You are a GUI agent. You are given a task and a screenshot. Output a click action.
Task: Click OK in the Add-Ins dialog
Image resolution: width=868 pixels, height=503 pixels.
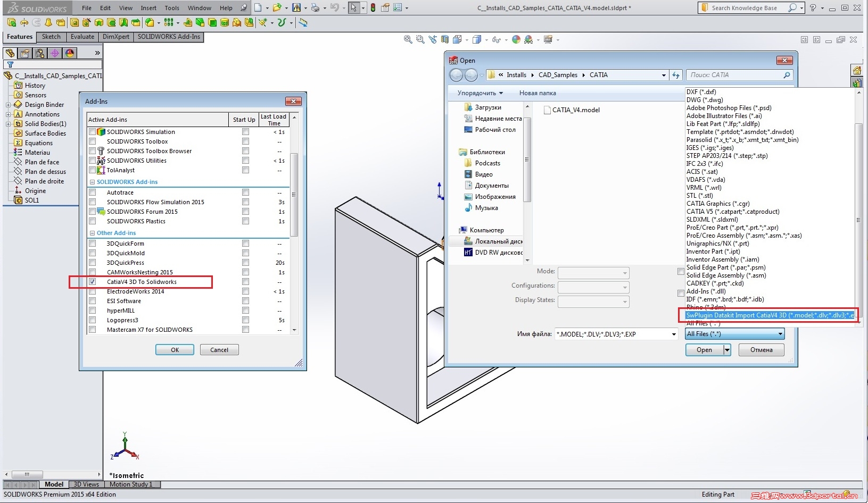pos(175,350)
